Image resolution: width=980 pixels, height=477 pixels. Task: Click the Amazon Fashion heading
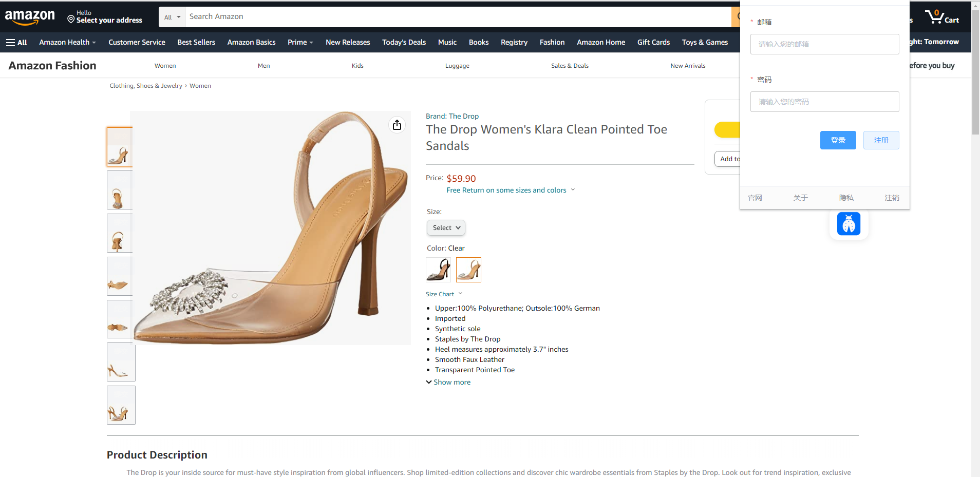click(52, 66)
